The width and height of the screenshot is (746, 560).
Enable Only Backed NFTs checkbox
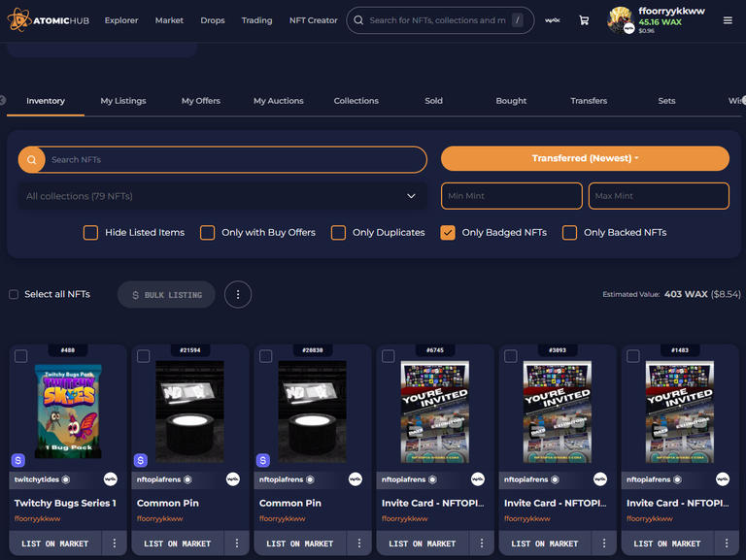(569, 233)
